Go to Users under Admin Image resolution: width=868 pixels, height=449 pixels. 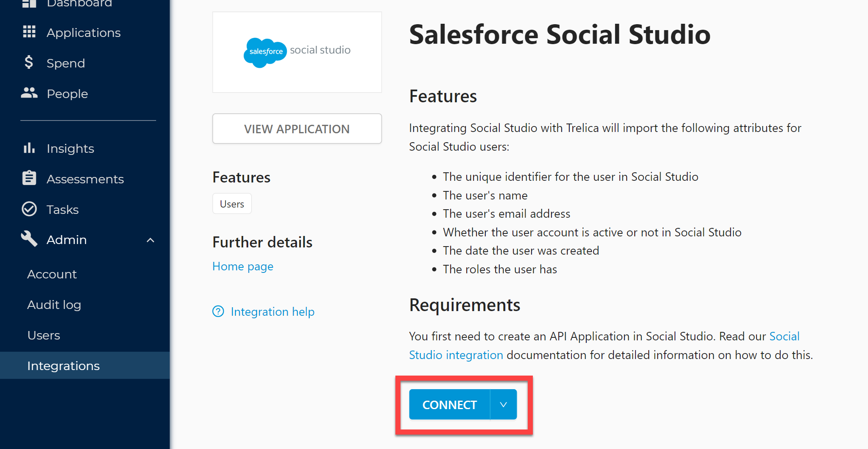click(x=44, y=335)
